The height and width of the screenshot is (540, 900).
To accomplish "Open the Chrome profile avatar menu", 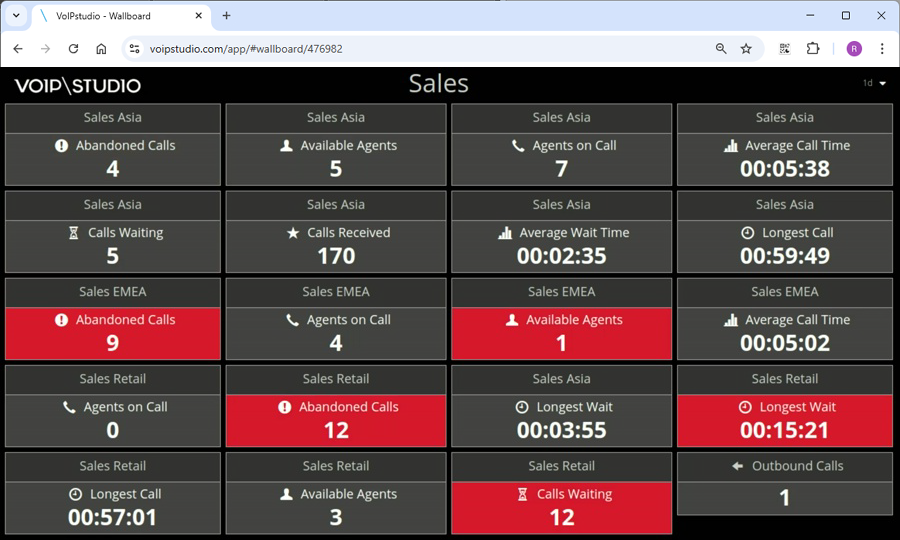I will 854,49.
